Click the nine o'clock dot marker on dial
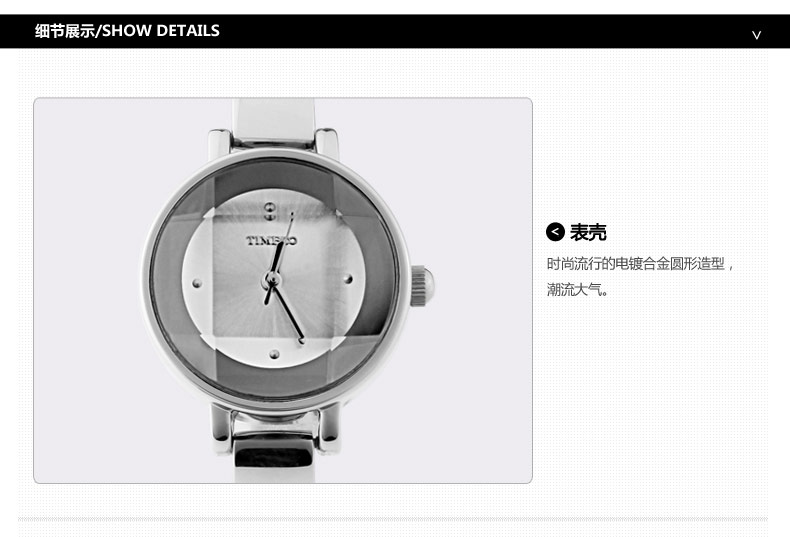The height and width of the screenshot is (537, 790). point(197,283)
